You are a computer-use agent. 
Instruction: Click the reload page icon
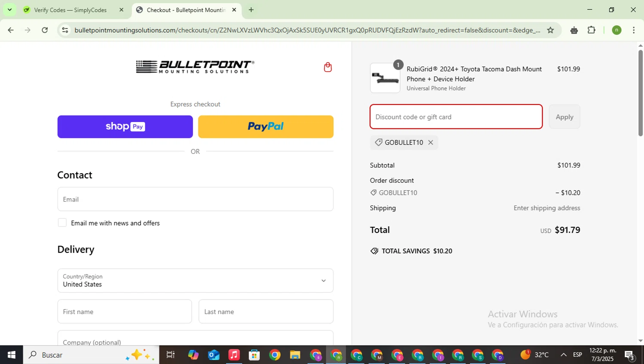click(45, 30)
